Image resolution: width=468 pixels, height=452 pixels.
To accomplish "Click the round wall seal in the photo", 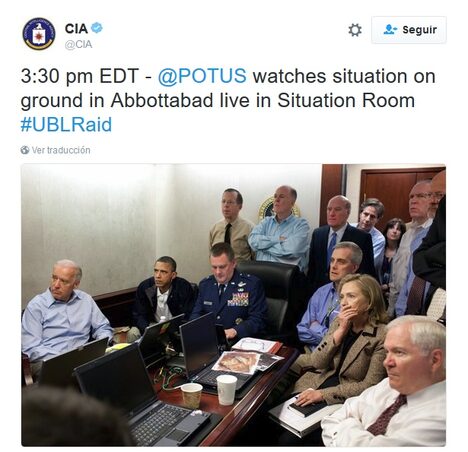I will point(269,207).
